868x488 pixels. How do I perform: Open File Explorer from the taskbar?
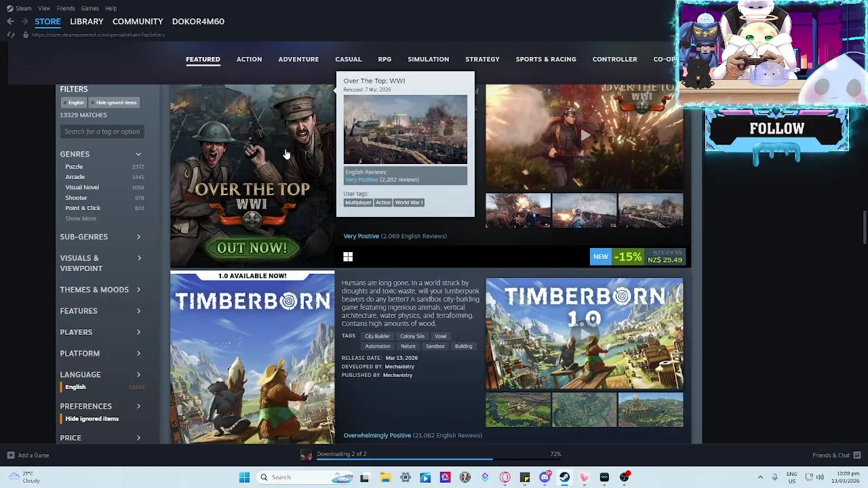point(385,477)
